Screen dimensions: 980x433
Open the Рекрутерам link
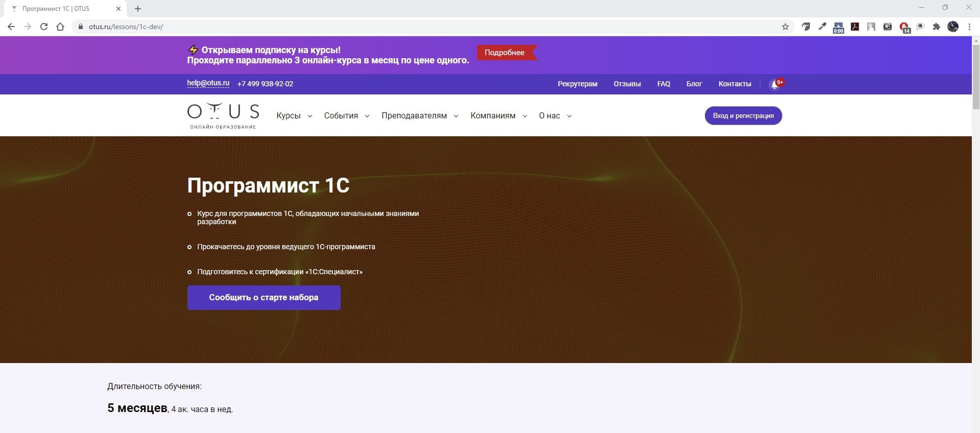coord(577,84)
